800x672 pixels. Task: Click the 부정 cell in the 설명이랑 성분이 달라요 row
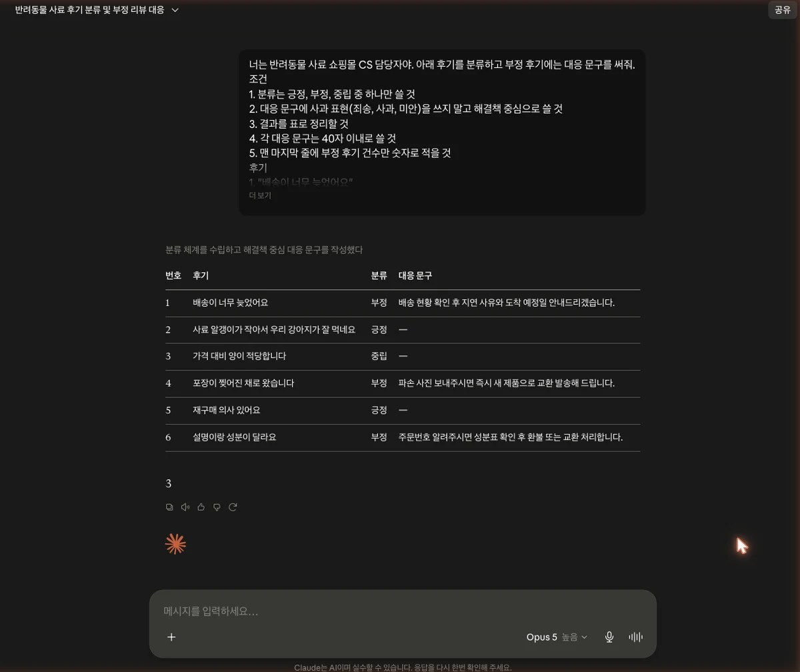coord(379,437)
